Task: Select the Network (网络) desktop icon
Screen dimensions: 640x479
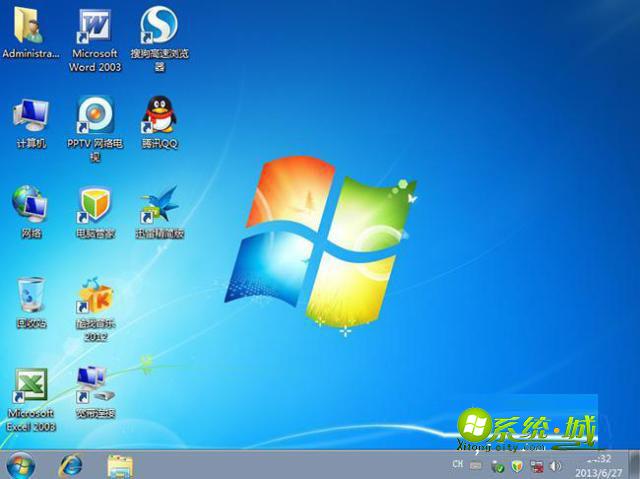Action: [x=30, y=203]
